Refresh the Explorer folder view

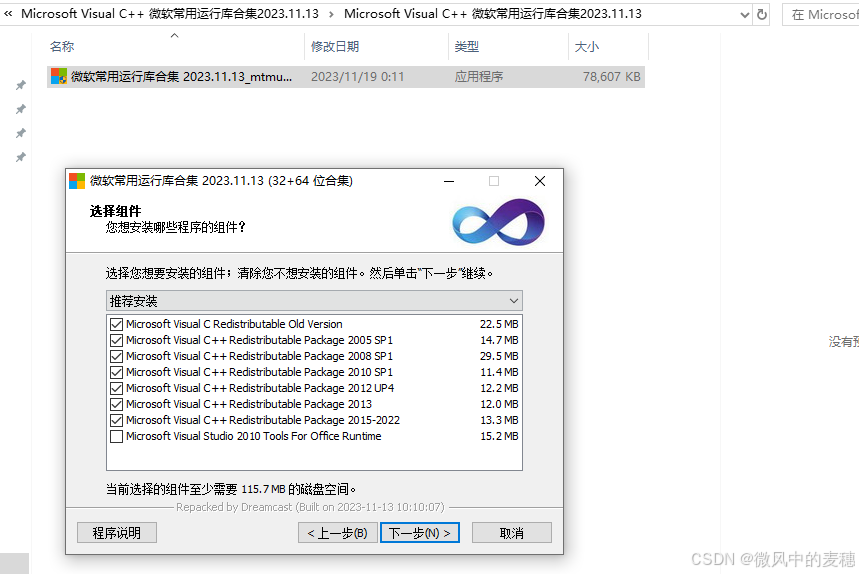click(762, 15)
